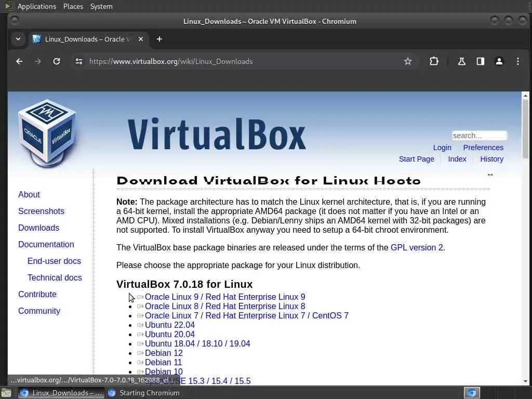Download the Debian 10 package

(164, 371)
